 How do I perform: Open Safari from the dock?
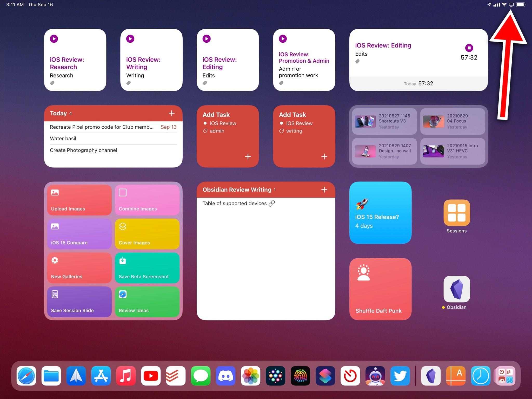coord(26,376)
